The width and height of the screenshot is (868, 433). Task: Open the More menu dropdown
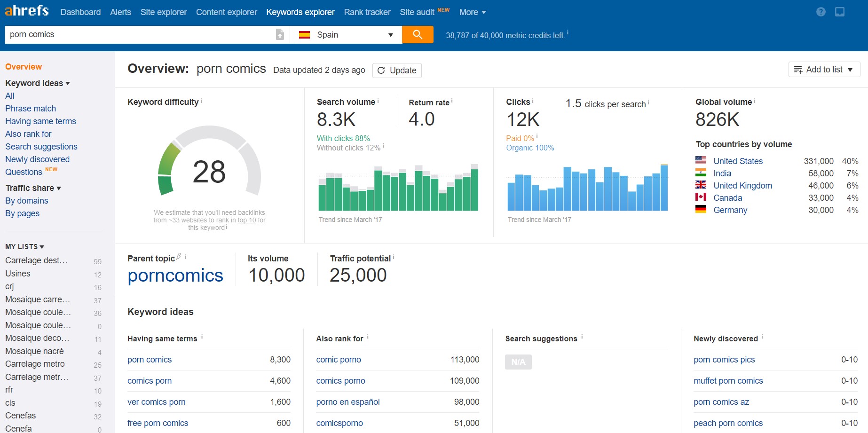pos(473,12)
